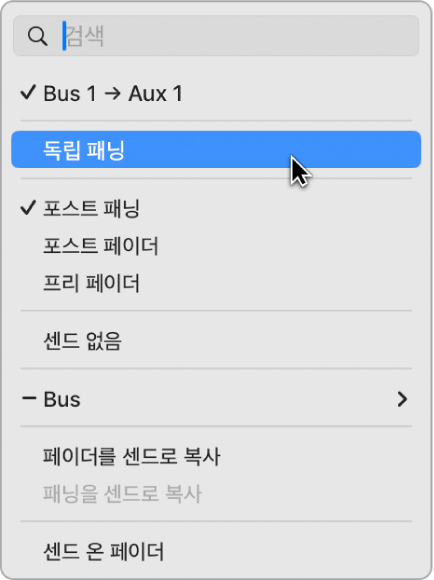434x580 pixels.
Task: Click the checkmark beside Bus 1 → Aux 1
Action: click(28, 92)
